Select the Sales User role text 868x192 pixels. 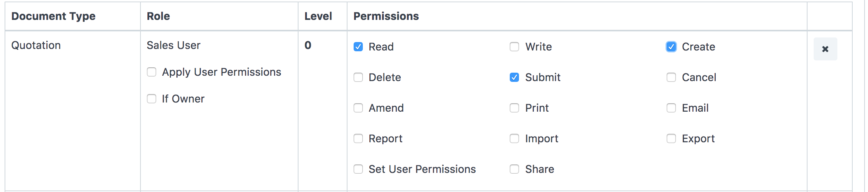pyautogui.click(x=173, y=45)
